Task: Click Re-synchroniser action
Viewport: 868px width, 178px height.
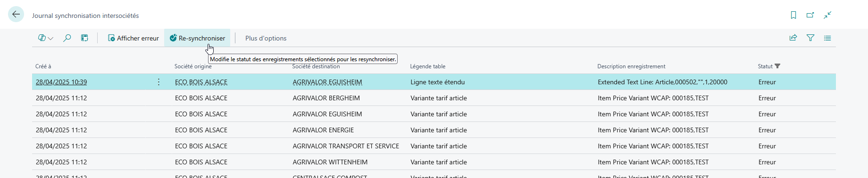Action: click(x=197, y=38)
